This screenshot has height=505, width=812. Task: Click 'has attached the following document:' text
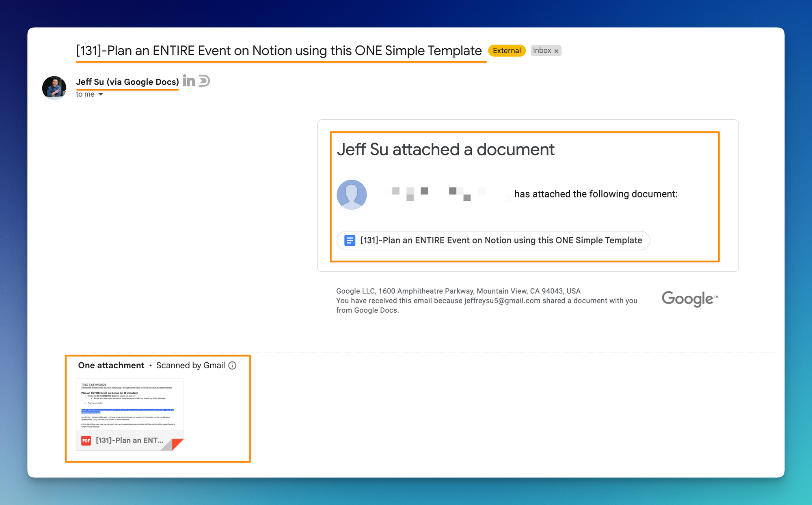point(596,194)
